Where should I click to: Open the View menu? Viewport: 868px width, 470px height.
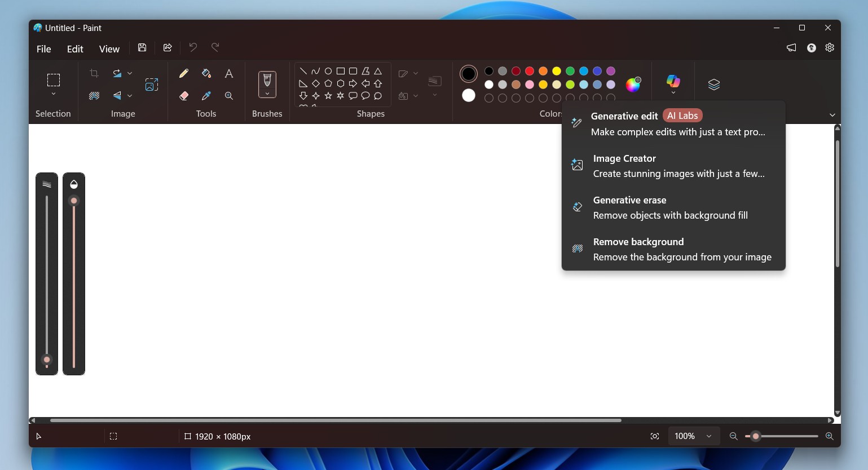(x=109, y=49)
